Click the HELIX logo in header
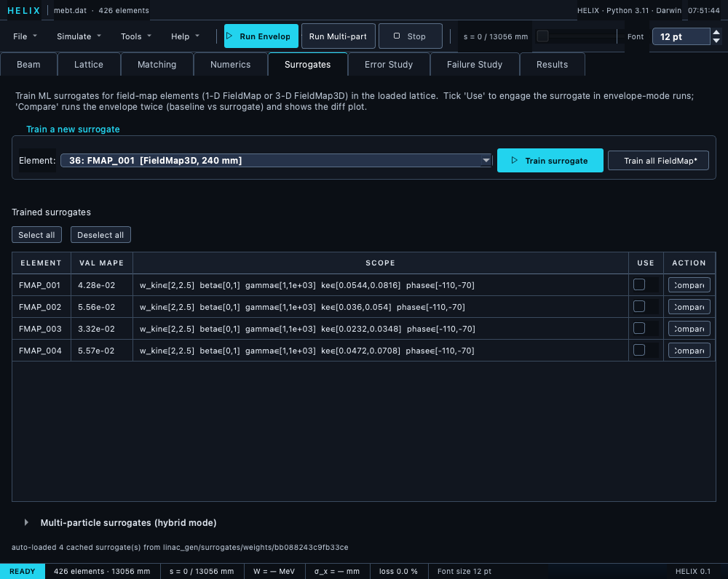The width and height of the screenshot is (728, 579). [24, 10]
